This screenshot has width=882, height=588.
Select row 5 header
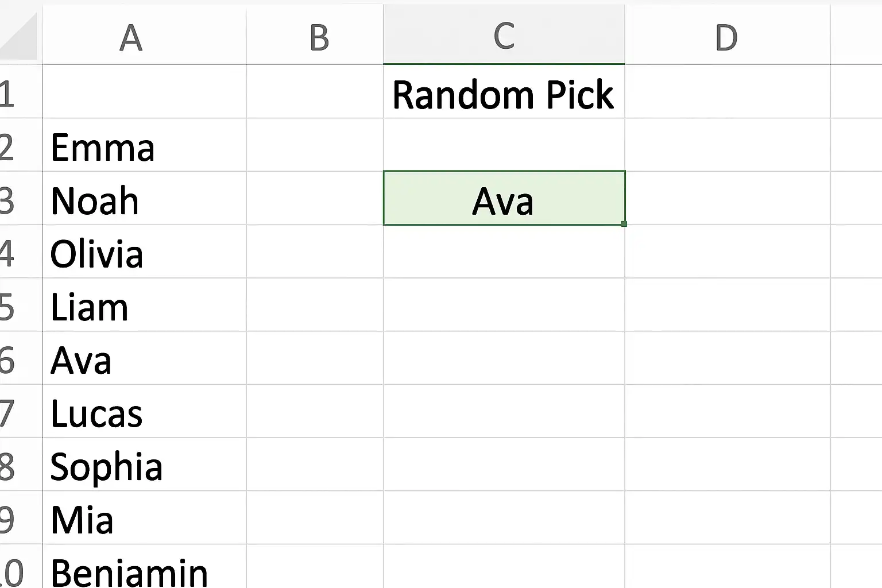coord(11,305)
